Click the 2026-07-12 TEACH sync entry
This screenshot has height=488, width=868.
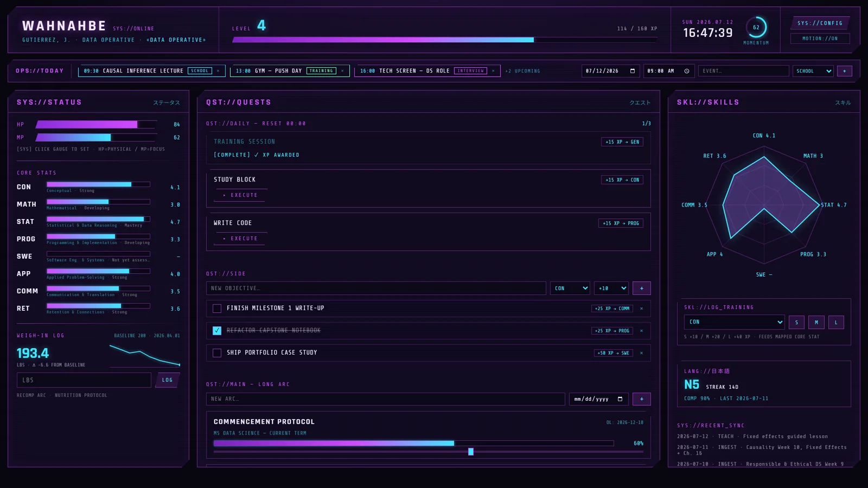pos(752,436)
